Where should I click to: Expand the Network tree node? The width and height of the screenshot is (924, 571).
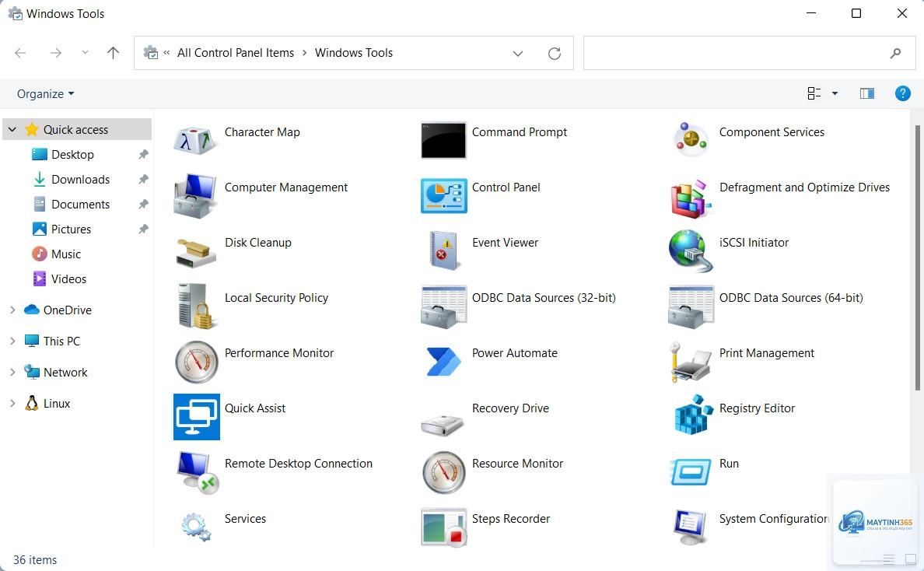[12, 373]
